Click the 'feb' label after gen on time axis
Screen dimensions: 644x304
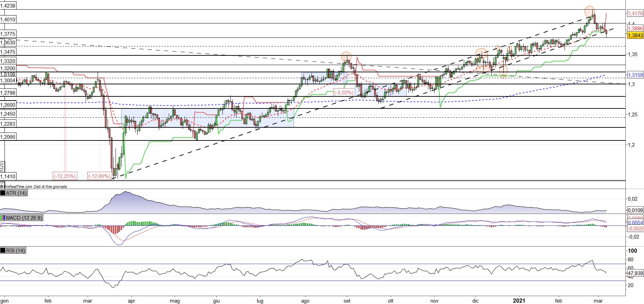[48, 301]
